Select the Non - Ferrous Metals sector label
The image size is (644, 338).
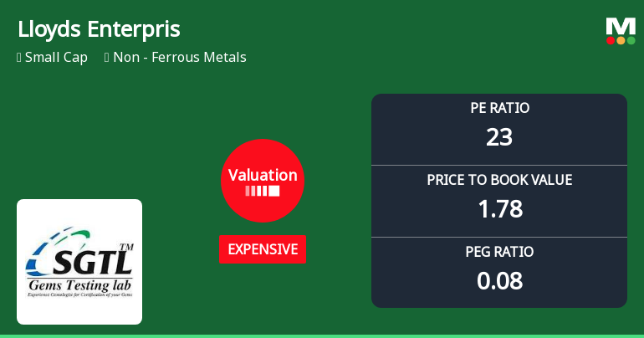tap(180, 58)
